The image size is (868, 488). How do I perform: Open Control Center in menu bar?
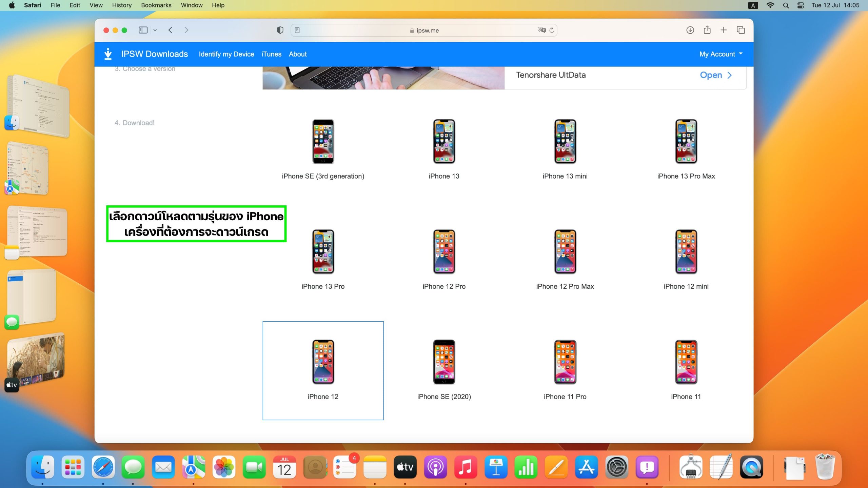tap(801, 5)
